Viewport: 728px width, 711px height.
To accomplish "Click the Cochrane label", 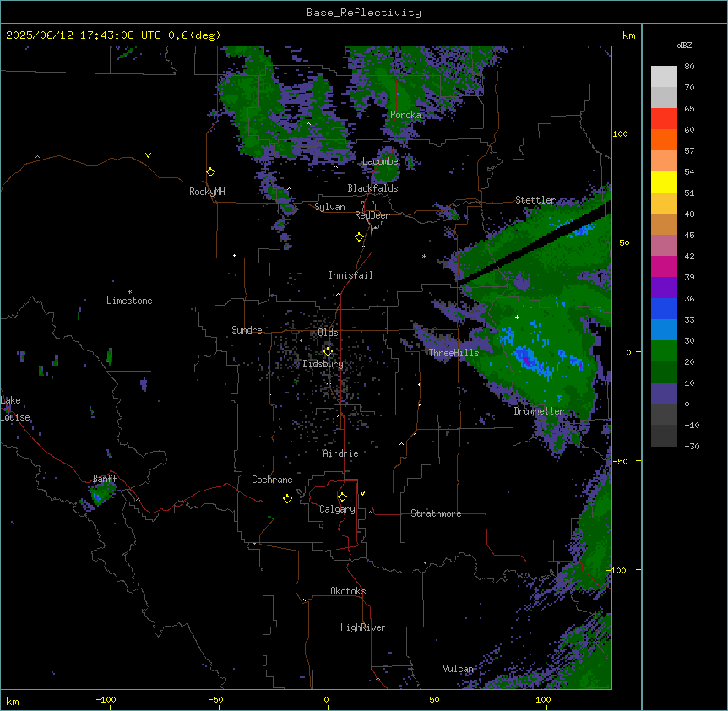I will [x=272, y=480].
